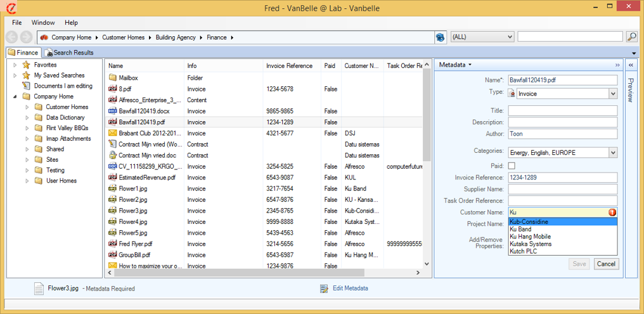Click the Mailbox folder icon in list
The image size is (644, 314).
(x=113, y=78)
